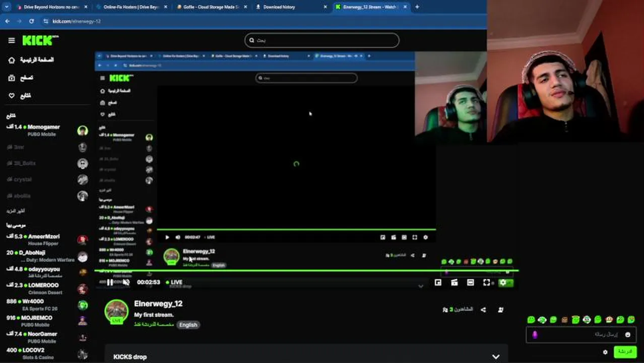Unmute the stream volume icon
The width and height of the screenshot is (644, 363).
[126, 282]
